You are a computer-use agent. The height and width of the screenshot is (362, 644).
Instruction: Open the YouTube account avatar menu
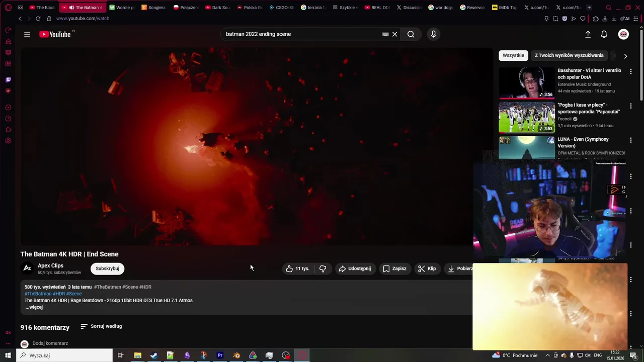(x=623, y=34)
